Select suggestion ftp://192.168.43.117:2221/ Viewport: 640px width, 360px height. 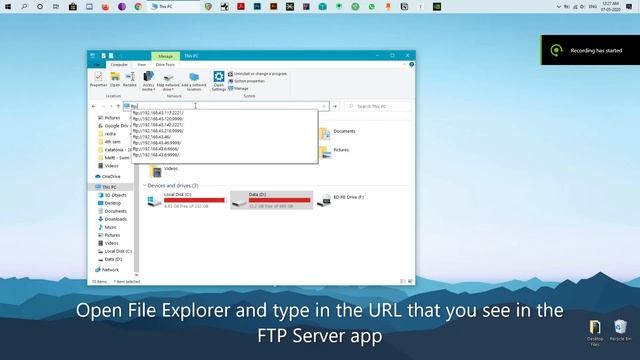point(158,113)
